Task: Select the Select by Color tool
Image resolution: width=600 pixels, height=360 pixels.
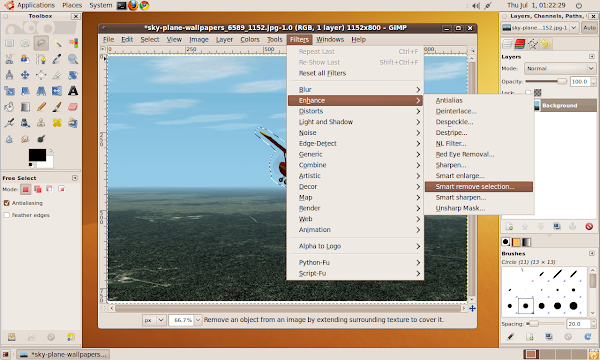Action: tap(73, 43)
